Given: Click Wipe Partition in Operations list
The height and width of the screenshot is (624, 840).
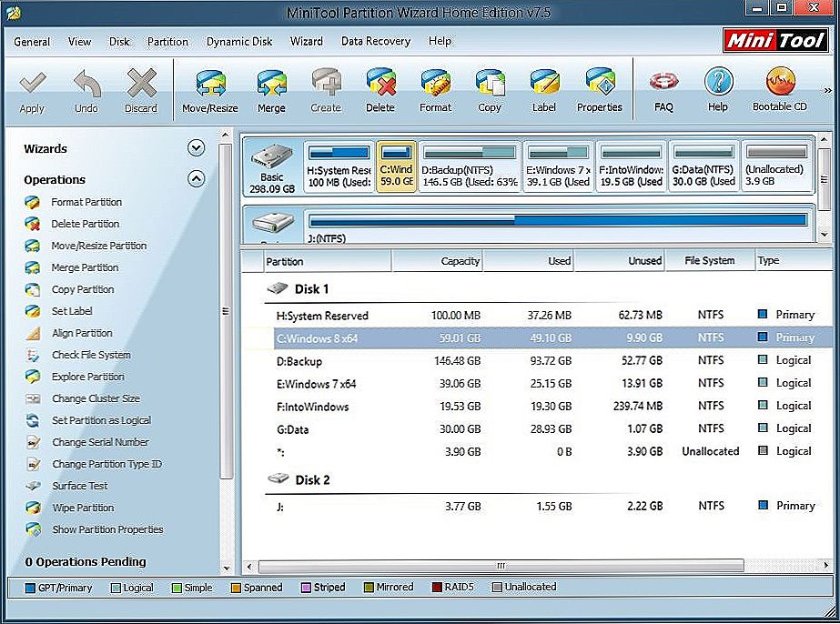Looking at the screenshot, I should pos(83,508).
